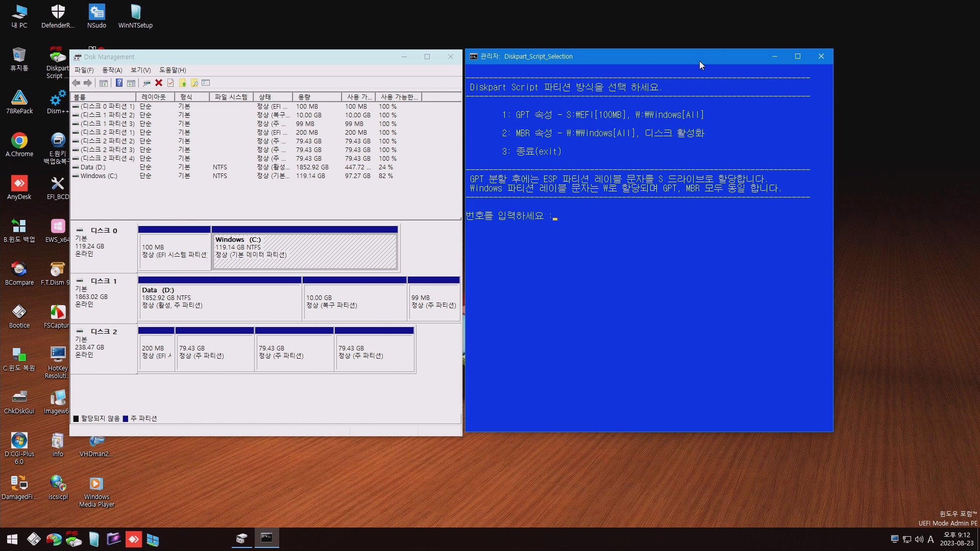Viewport: 980px width, 551px height.
Task: Click the checklist settings toolbar icon
Action: (x=206, y=83)
